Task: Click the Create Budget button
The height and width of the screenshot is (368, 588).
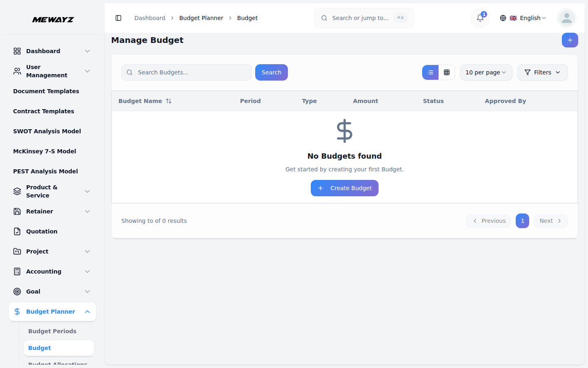Action: click(344, 188)
